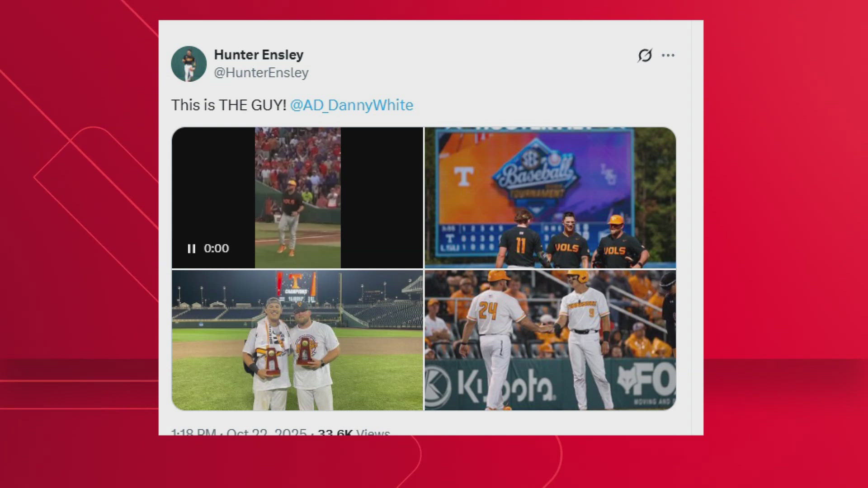868x488 pixels.
Task: Open the three-dot more options menu
Action: (668, 55)
